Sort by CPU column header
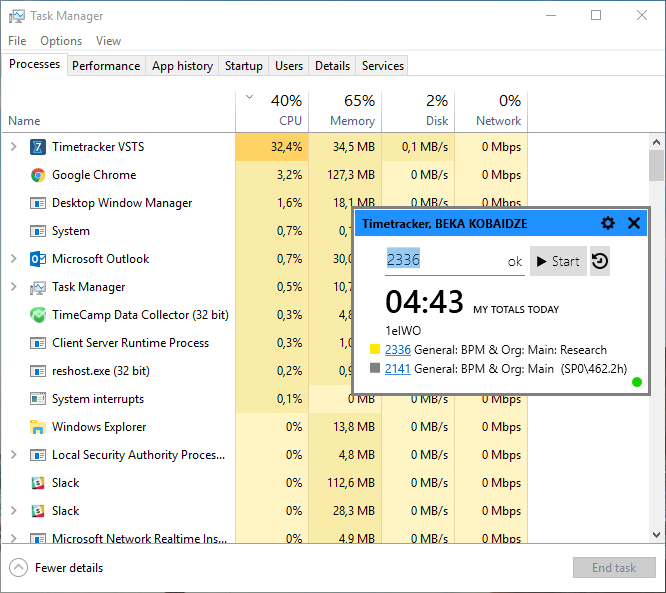 click(272, 111)
